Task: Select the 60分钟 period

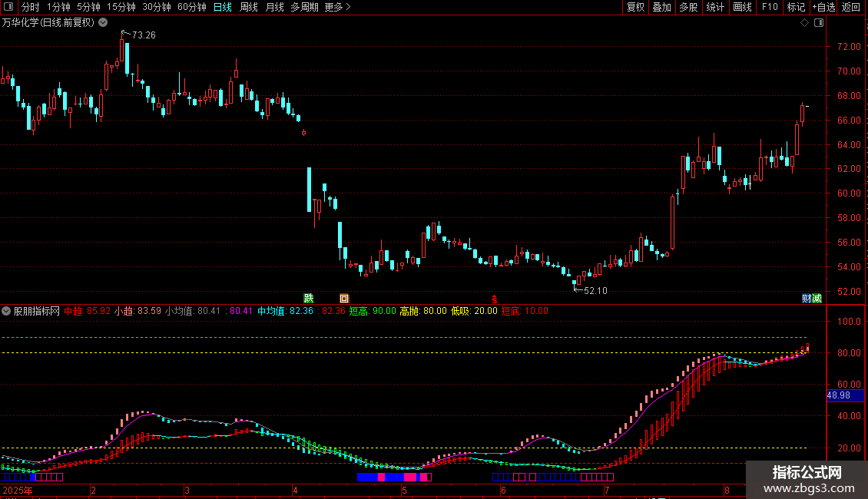Action: point(192,7)
